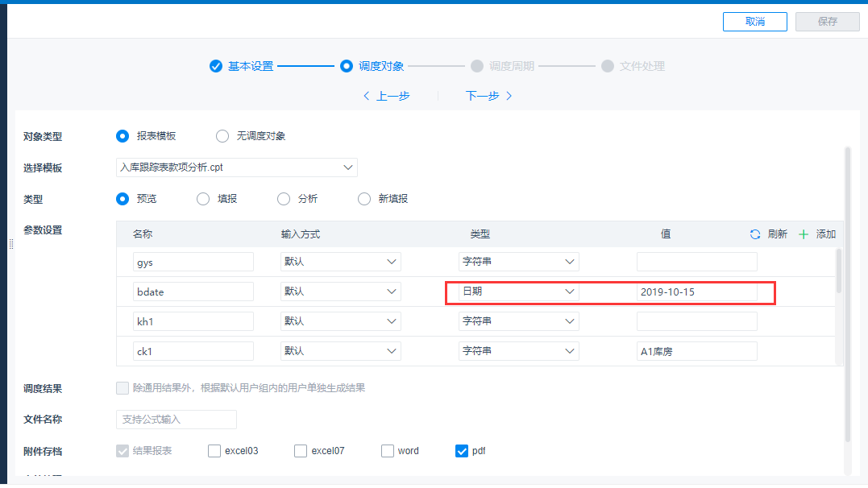Click the green plus 添加 icon

803,234
